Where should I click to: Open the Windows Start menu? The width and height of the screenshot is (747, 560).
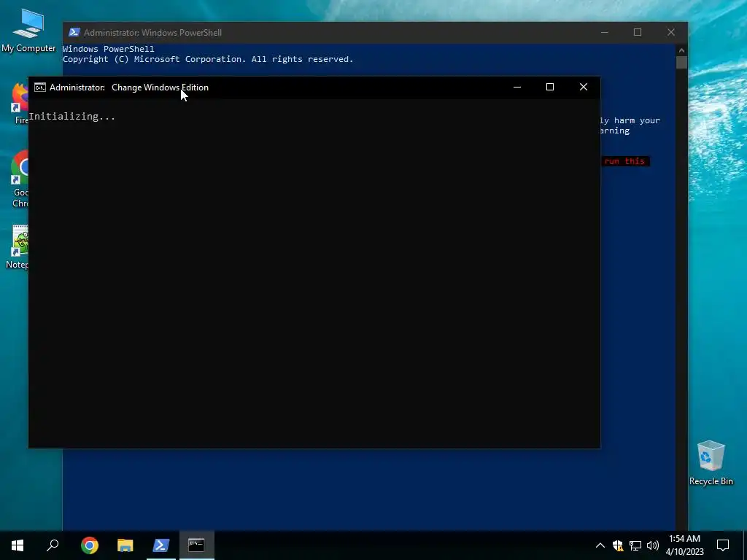tap(18, 545)
